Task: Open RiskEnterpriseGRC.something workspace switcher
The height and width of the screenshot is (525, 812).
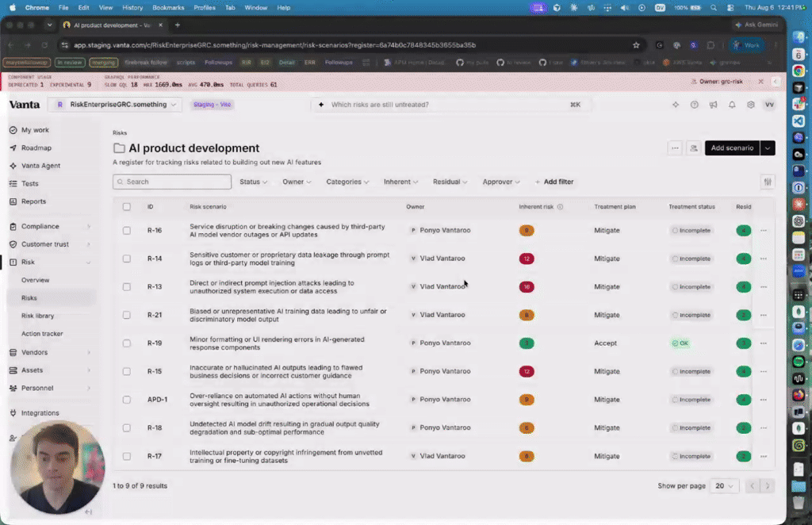Action: (x=116, y=105)
